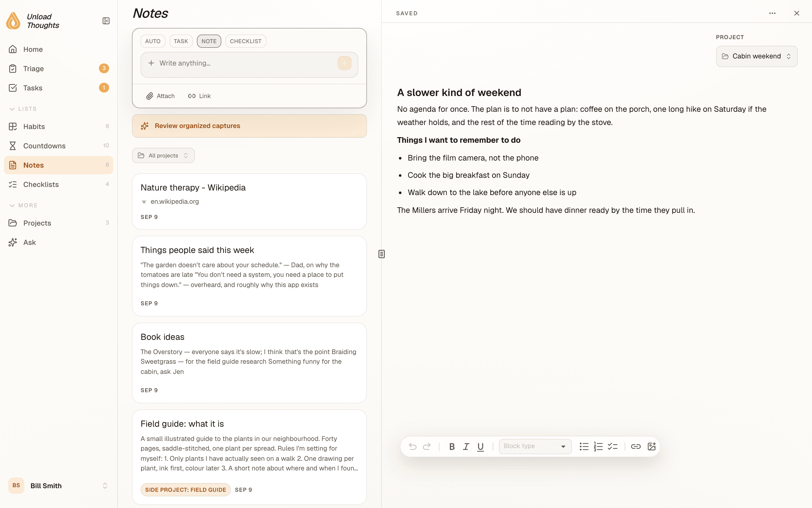Screen dimensions: 812x508
Task: Select TASK capture mode
Action: point(181,41)
